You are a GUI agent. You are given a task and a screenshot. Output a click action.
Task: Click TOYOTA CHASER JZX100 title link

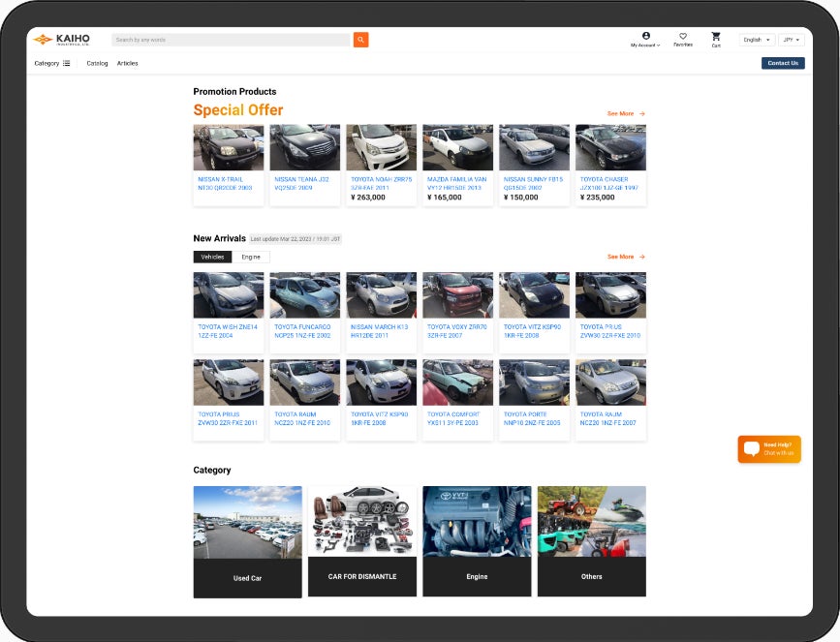click(x=609, y=184)
